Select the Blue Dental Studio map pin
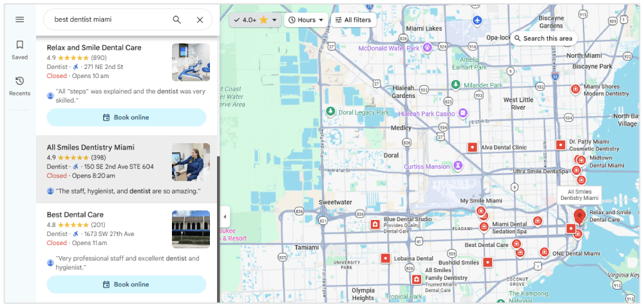Viewport: 644px width, 307px height. pos(375,224)
